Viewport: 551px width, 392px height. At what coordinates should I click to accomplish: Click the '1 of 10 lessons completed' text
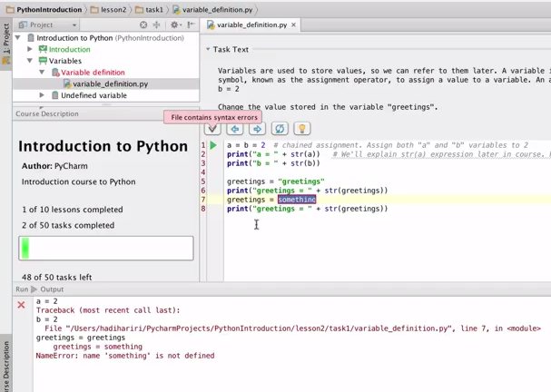tap(73, 210)
